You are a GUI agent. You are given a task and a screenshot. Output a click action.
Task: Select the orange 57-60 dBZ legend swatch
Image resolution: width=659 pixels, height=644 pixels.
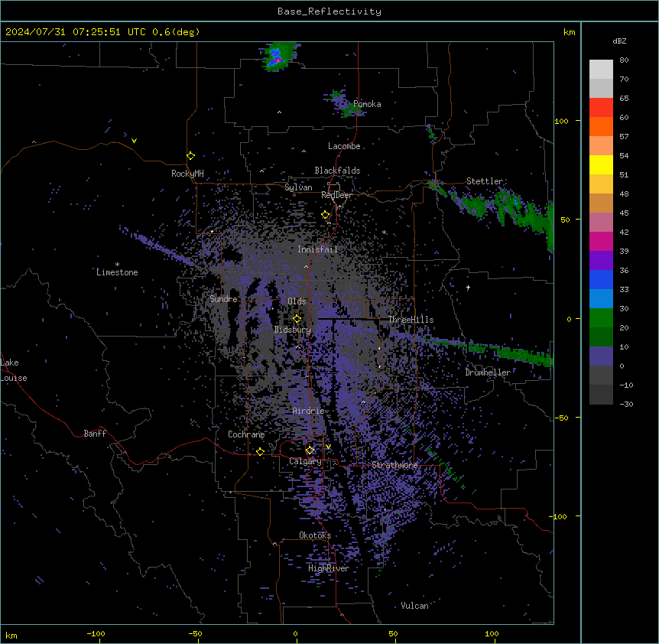601,126
